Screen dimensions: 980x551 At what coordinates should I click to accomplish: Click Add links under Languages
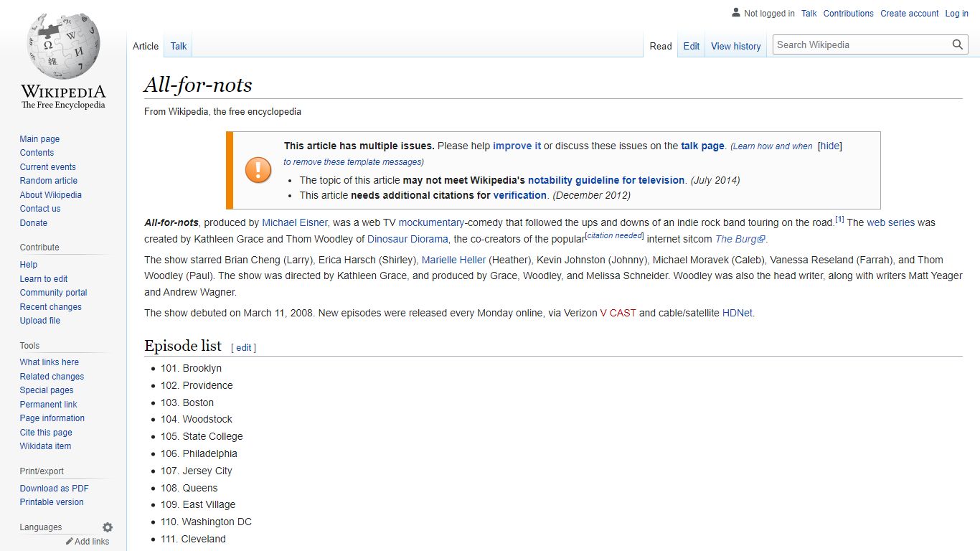(92, 542)
